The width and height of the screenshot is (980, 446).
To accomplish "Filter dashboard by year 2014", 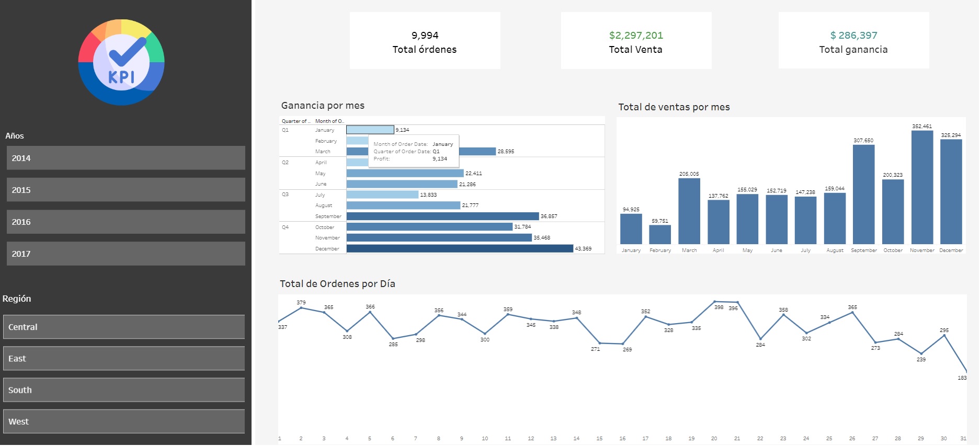I will point(126,158).
